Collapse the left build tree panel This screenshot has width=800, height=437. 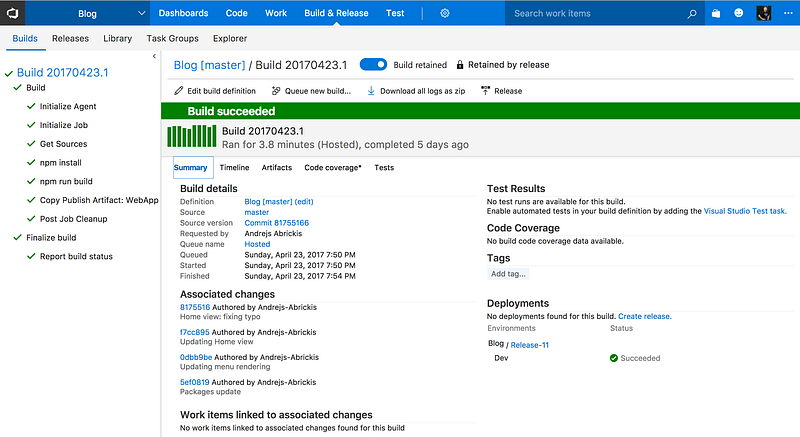point(154,56)
